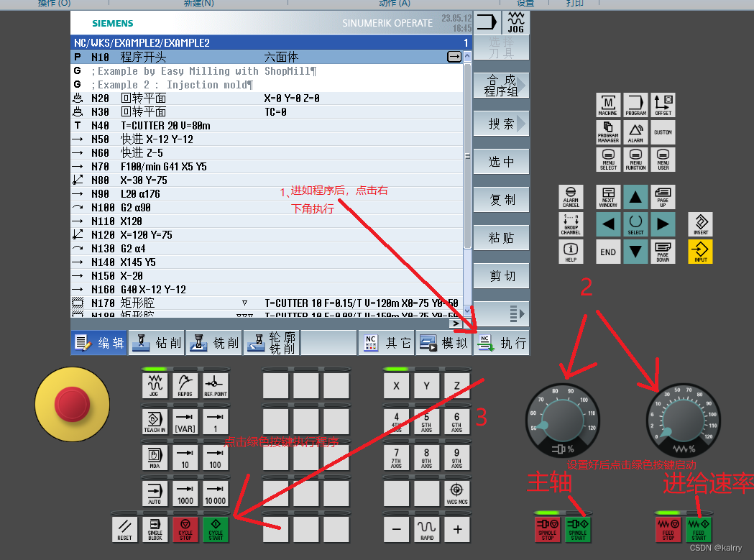Screen dimensions: 754x560
Task: Expand more softkeys arrow below 剪切
Action: (x=501, y=313)
